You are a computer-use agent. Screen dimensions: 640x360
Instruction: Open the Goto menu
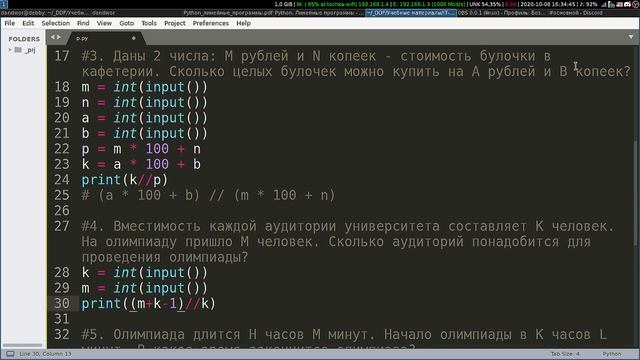click(127, 23)
